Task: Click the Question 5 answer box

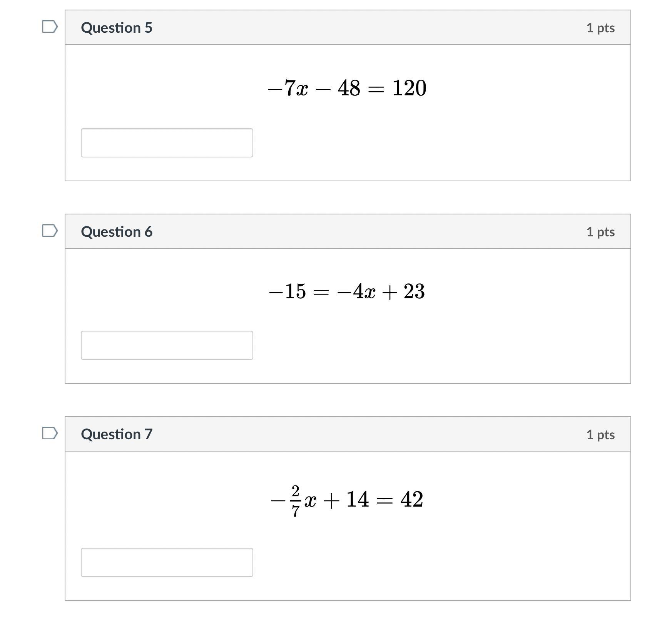Action: [x=167, y=143]
